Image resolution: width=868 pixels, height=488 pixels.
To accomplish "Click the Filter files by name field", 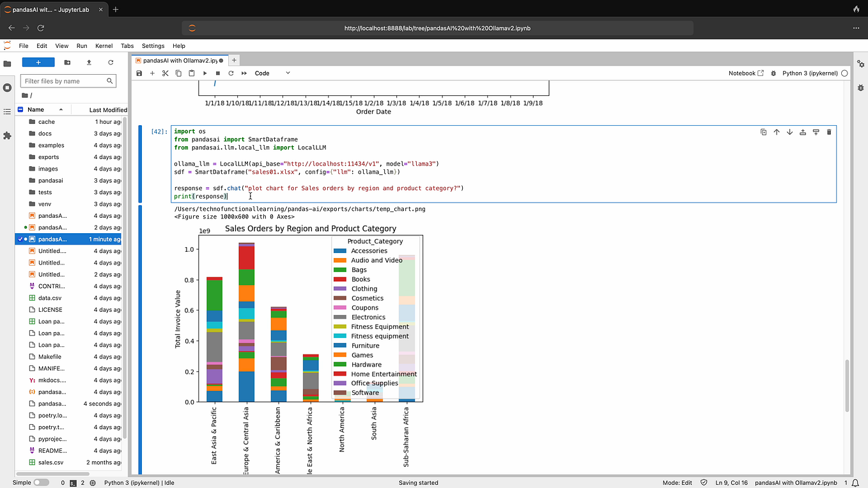I will (68, 80).
